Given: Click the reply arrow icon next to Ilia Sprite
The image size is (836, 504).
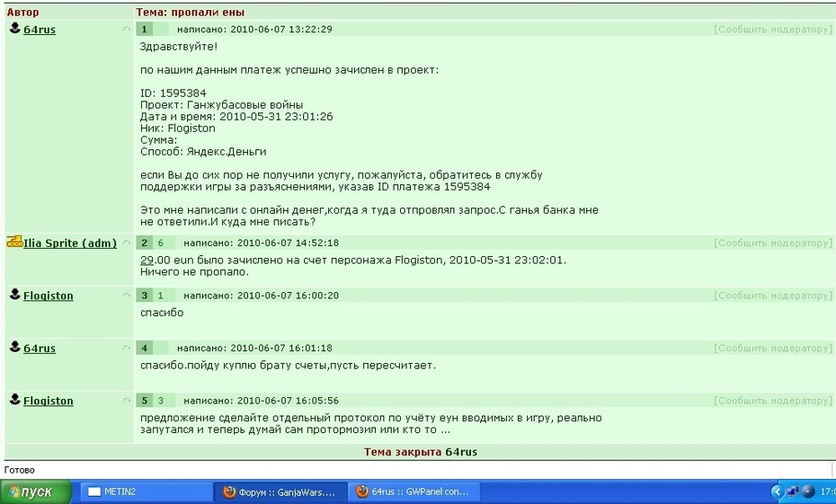Looking at the screenshot, I should tap(127, 243).
